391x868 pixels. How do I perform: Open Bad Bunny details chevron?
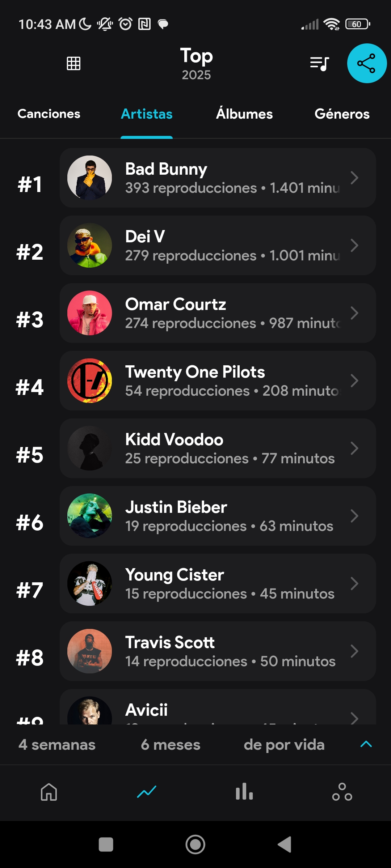coord(354,178)
